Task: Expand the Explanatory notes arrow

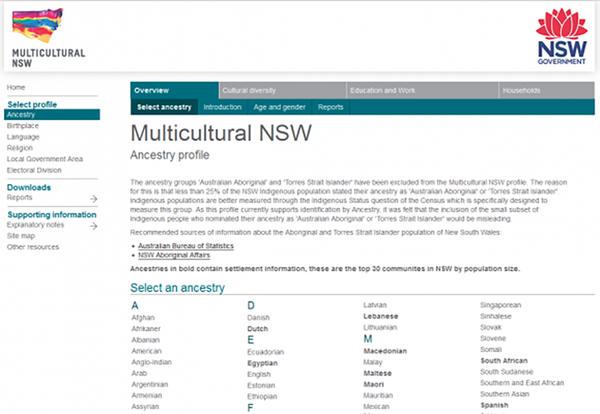Action: click(93, 226)
